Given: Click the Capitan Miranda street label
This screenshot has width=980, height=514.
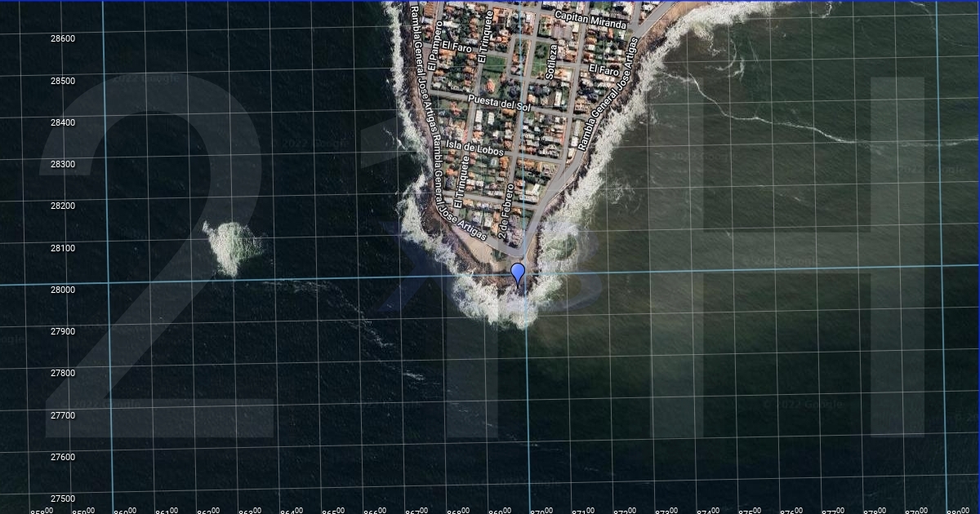Looking at the screenshot, I should [590, 20].
